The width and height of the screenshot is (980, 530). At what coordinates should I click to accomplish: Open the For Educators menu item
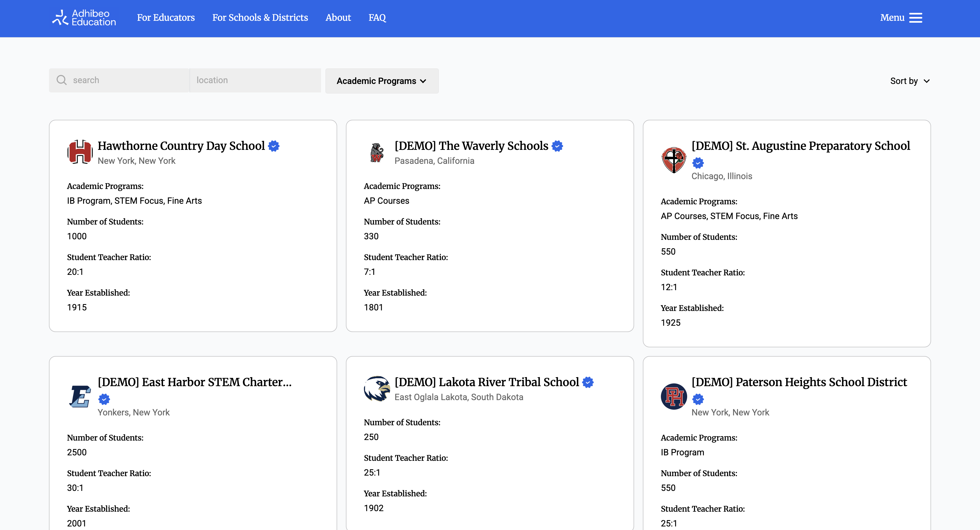166,18
